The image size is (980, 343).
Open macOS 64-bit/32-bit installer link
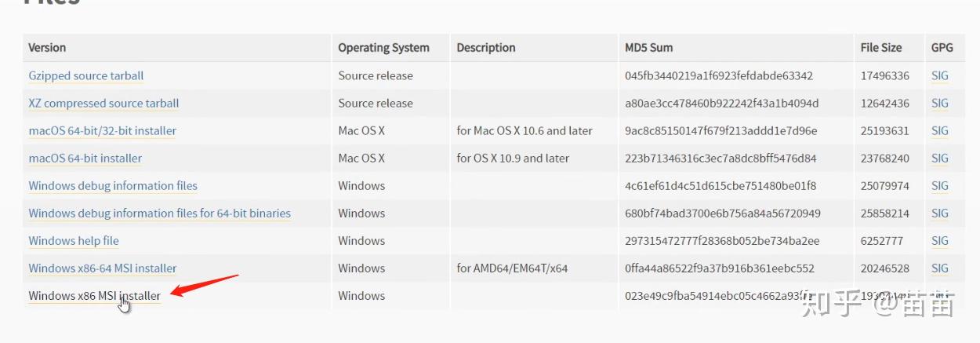[x=103, y=131]
